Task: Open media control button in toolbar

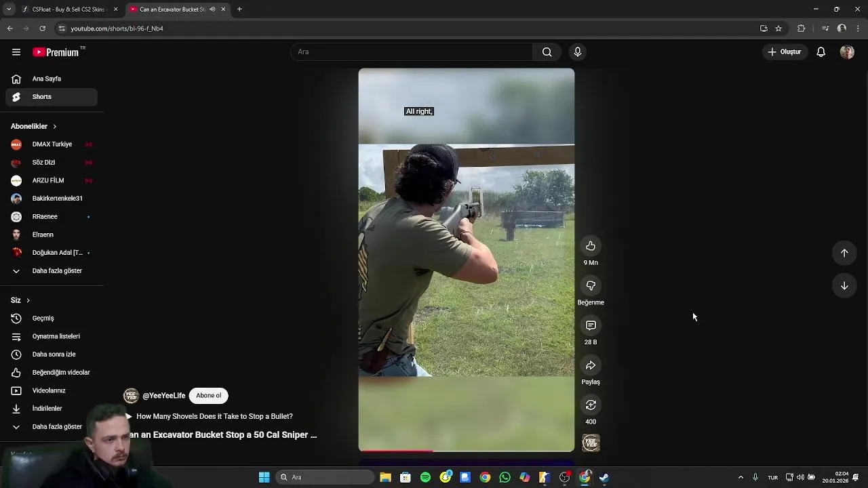Action: [x=825, y=28]
